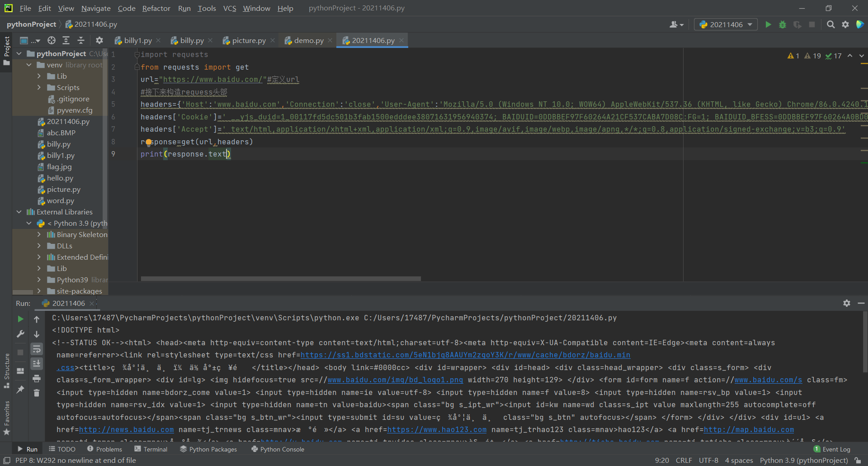Expand all items in Project tree
This screenshot has height=466, width=868.
(x=66, y=40)
